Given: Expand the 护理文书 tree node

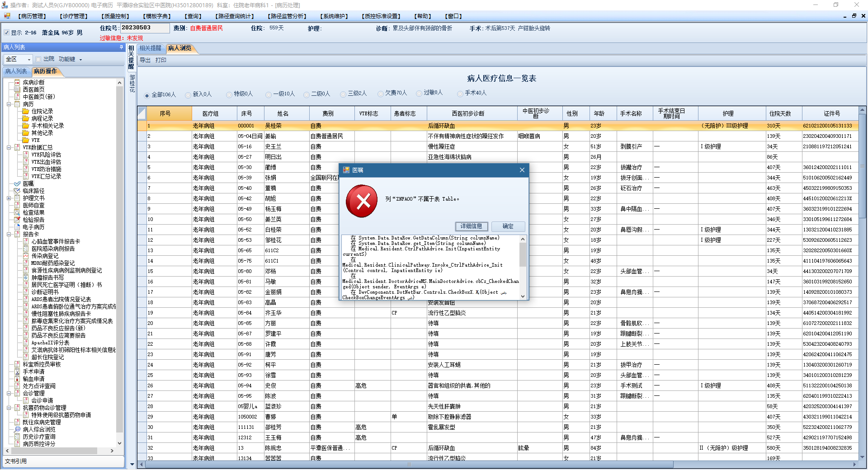Looking at the screenshot, I should point(9,198).
